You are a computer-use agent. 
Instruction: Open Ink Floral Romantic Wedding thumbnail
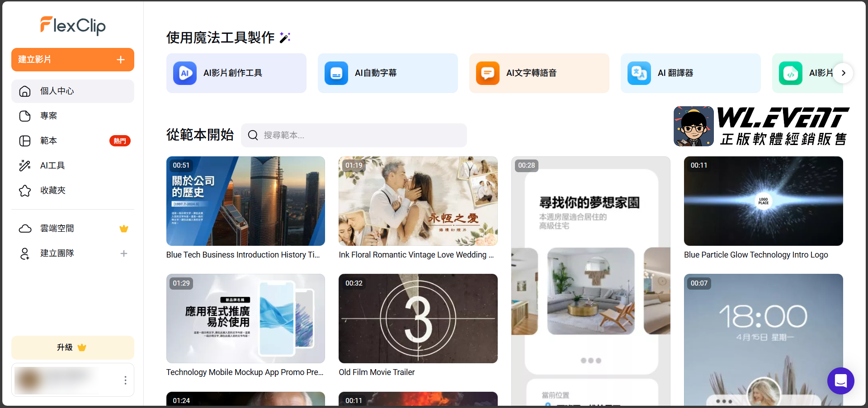coord(418,201)
